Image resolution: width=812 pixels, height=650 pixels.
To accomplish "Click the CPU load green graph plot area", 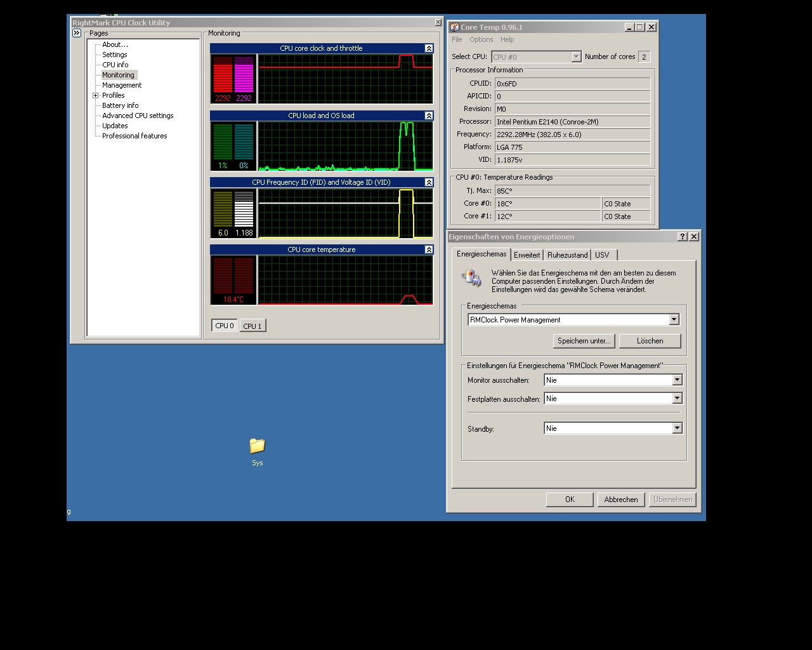I will (346, 147).
